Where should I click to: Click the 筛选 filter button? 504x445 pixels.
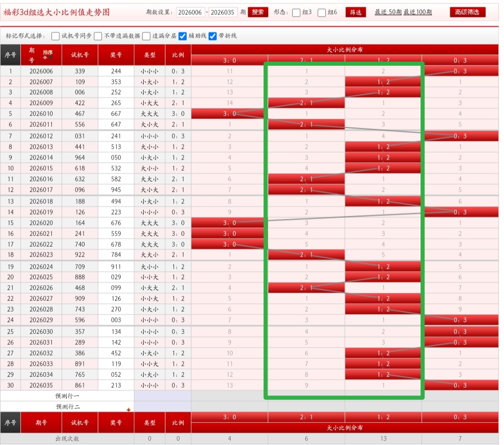[356, 12]
